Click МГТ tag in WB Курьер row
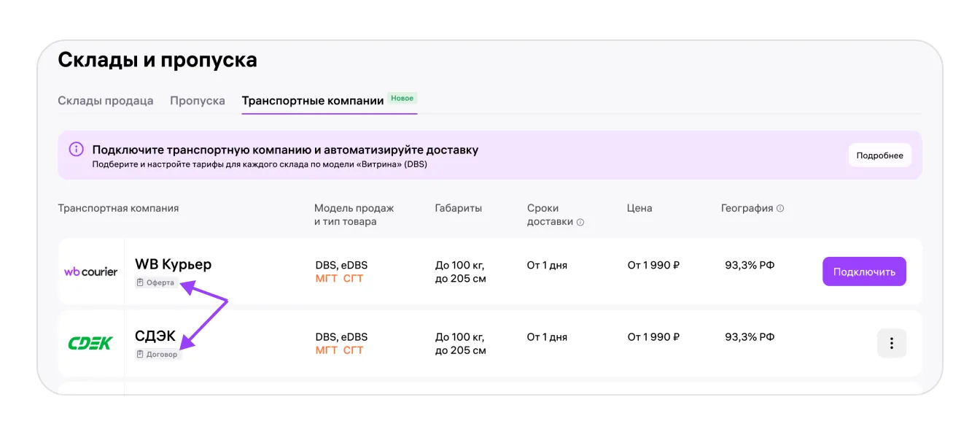 pyautogui.click(x=327, y=279)
